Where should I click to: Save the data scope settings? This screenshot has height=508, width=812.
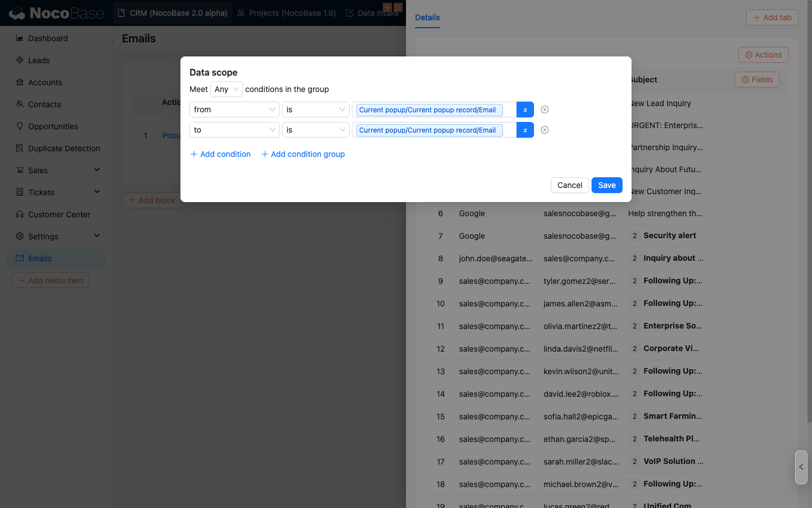[x=607, y=185]
